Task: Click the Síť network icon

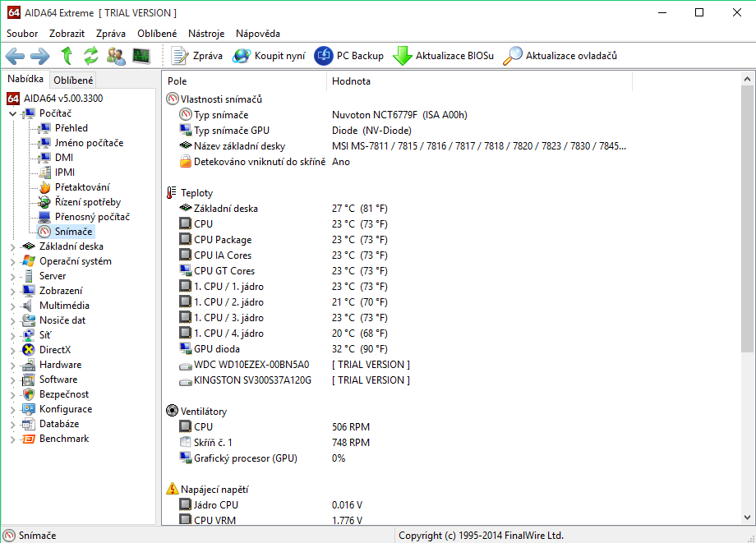Action: tap(29, 335)
